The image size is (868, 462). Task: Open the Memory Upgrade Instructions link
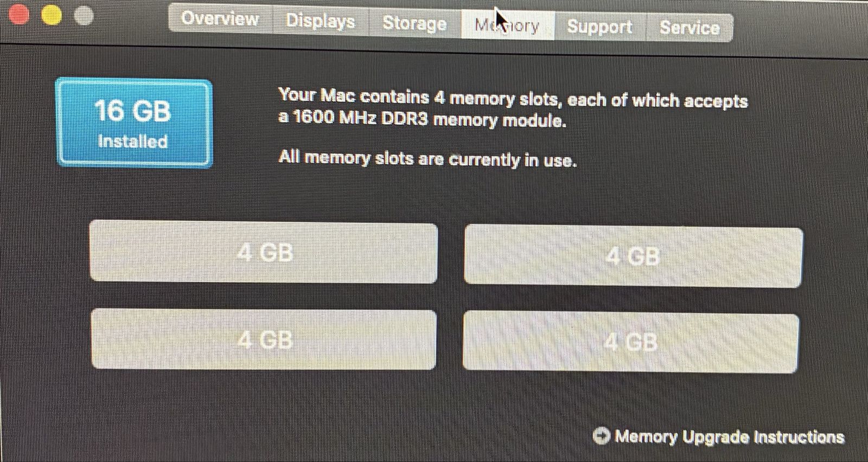(729, 437)
